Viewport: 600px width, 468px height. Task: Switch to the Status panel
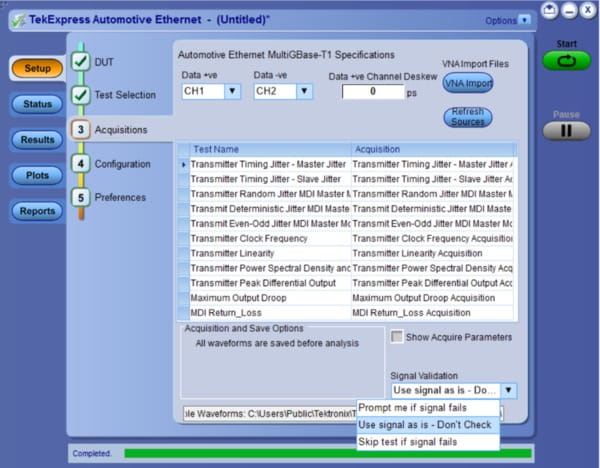[37, 104]
